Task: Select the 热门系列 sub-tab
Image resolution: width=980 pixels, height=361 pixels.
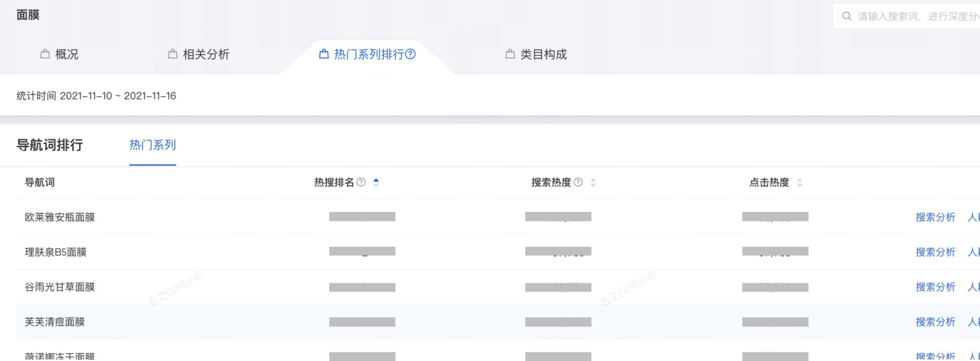Action: [153, 145]
